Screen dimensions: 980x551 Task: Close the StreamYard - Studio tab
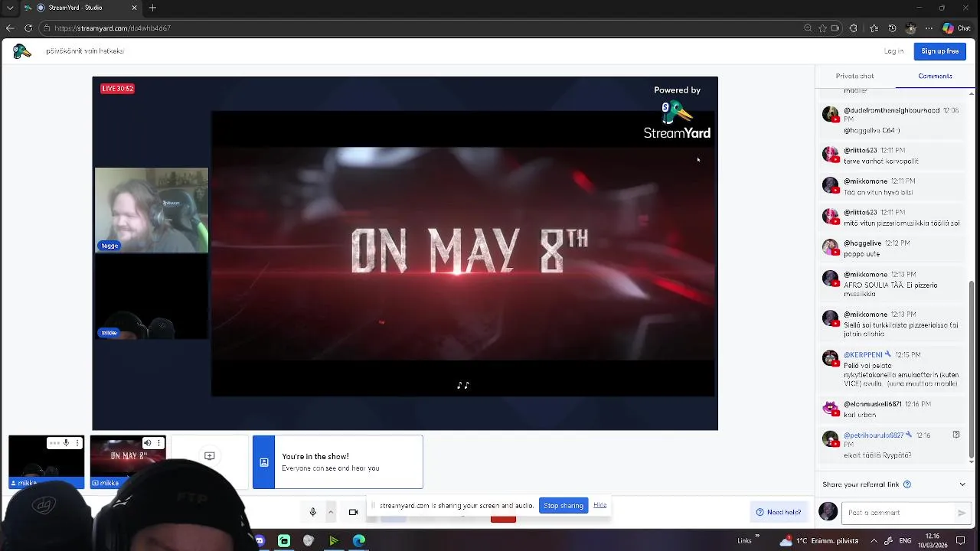[x=134, y=8]
